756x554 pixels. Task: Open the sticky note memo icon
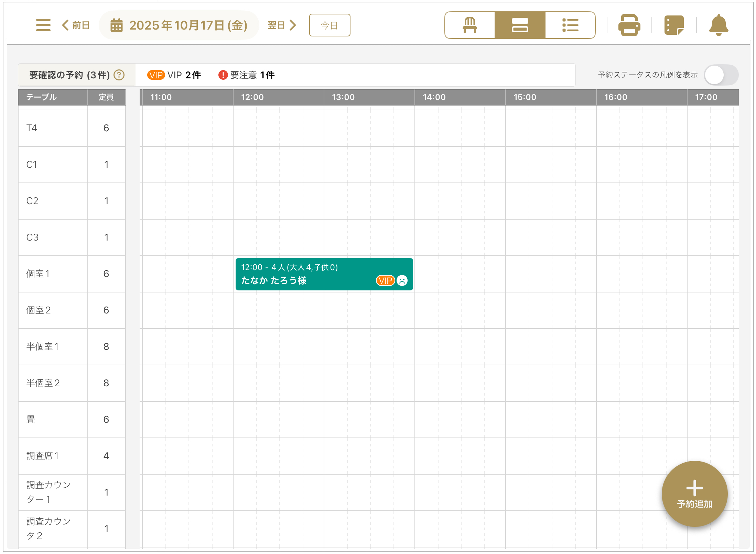[674, 25]
